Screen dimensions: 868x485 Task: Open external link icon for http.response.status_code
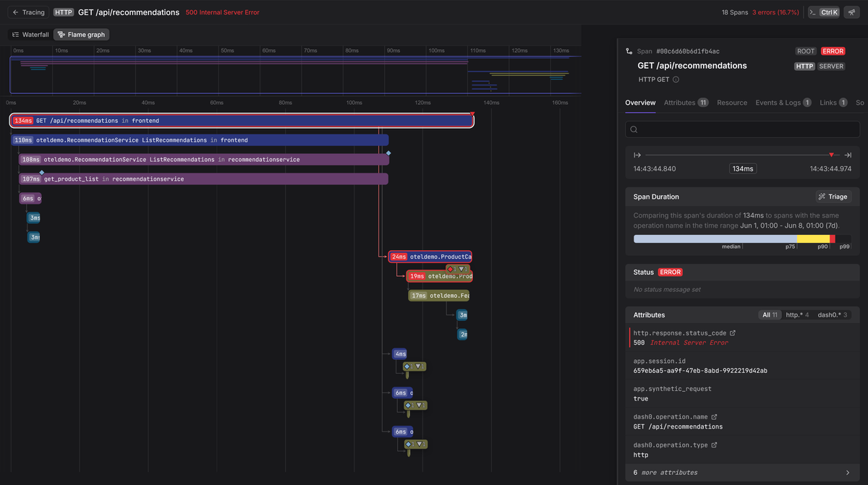pos(733,333)
